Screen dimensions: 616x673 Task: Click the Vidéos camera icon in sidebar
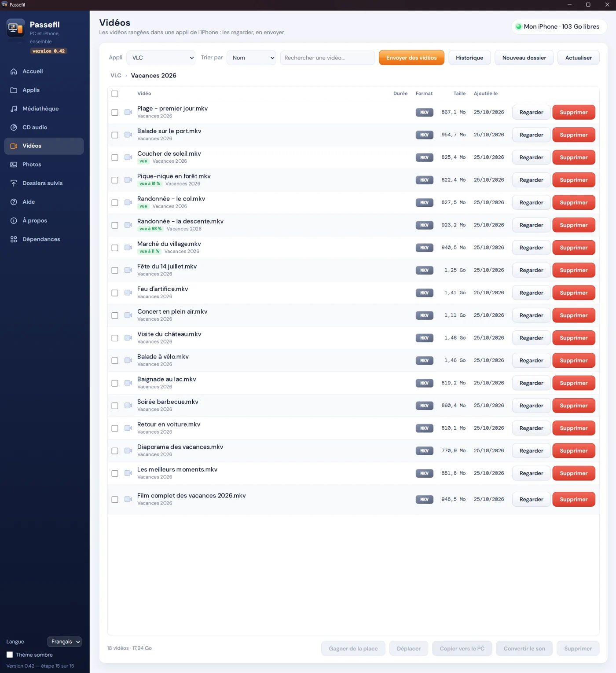(x=14, y=146)
